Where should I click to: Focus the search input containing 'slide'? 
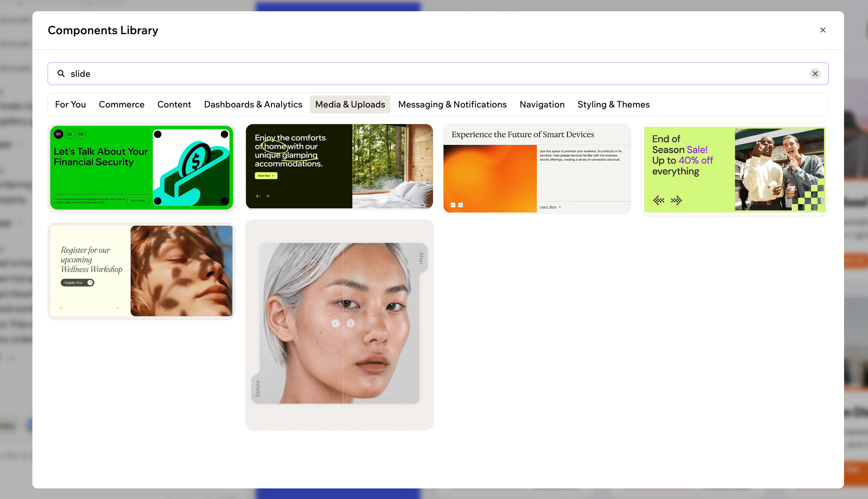click(438, 74)
